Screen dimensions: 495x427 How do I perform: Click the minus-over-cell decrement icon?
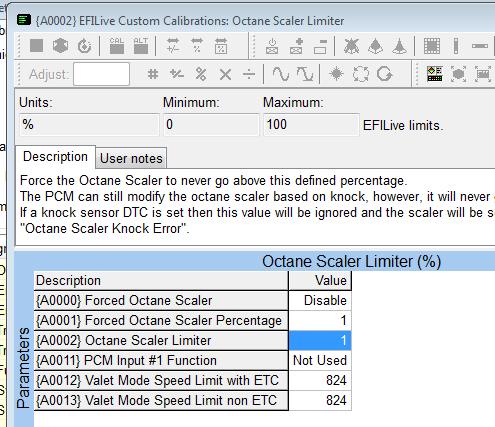[320, 46]
